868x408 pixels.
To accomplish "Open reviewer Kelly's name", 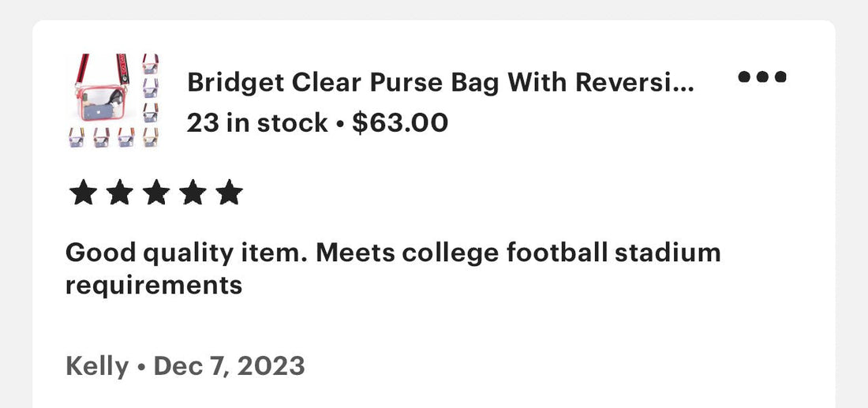I will pos(97,367).
